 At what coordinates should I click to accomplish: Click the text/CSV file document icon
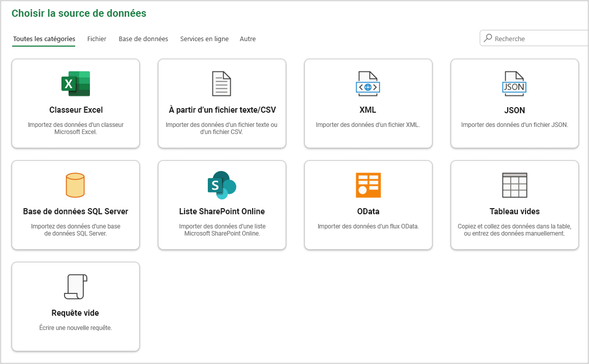pyautogui.click(x=222, y=84)
